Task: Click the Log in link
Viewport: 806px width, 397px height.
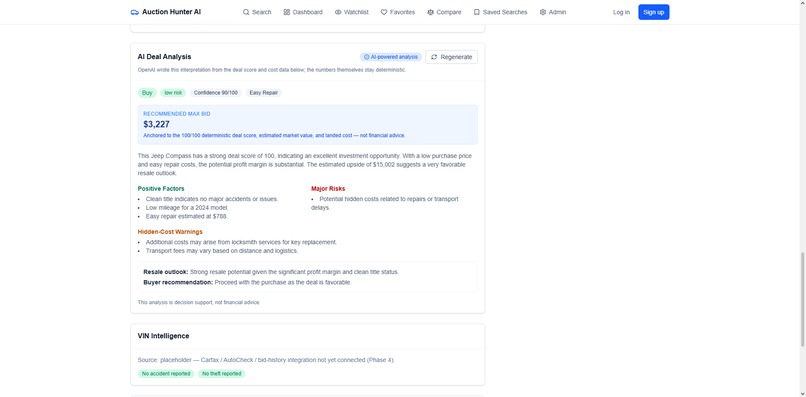Action: [621, 12]
